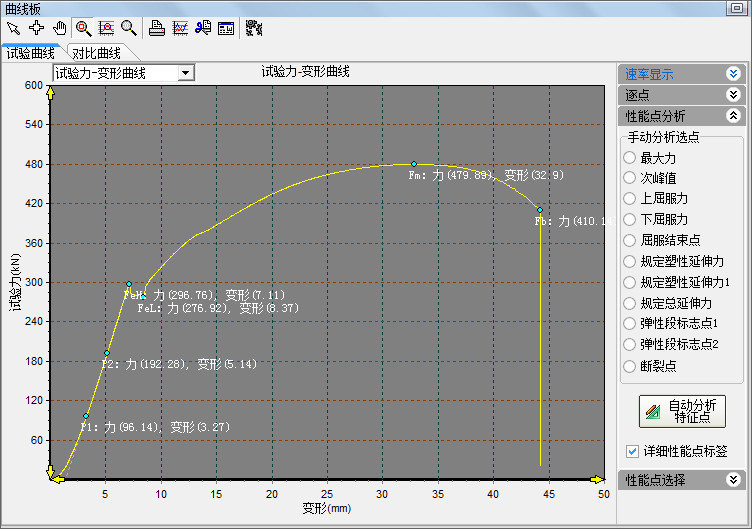752x529 pixels.
Task: Open the 试验力-变形曲线 dropdown
Action: coord(184,73)
